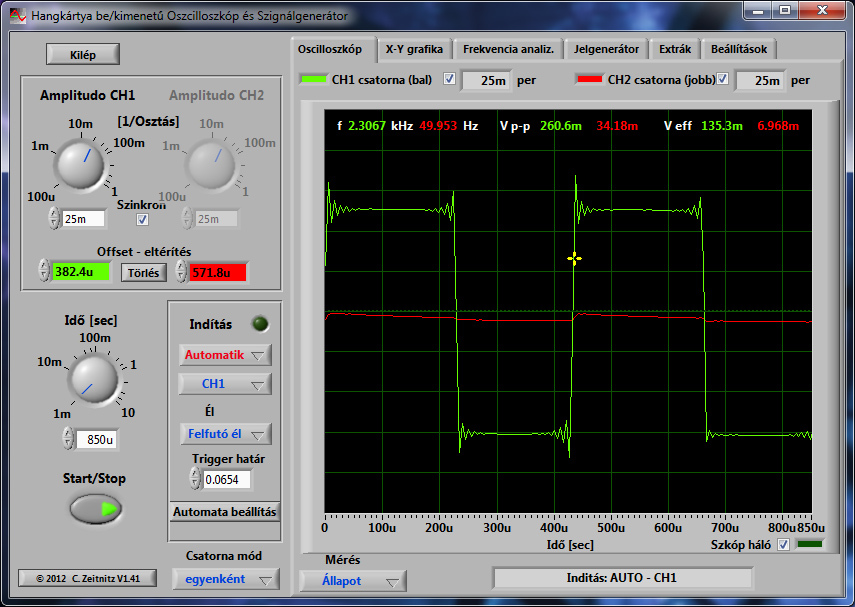Click the Trigger határ 0.0654 field
The image size is (855, 607).
(227, 479)
